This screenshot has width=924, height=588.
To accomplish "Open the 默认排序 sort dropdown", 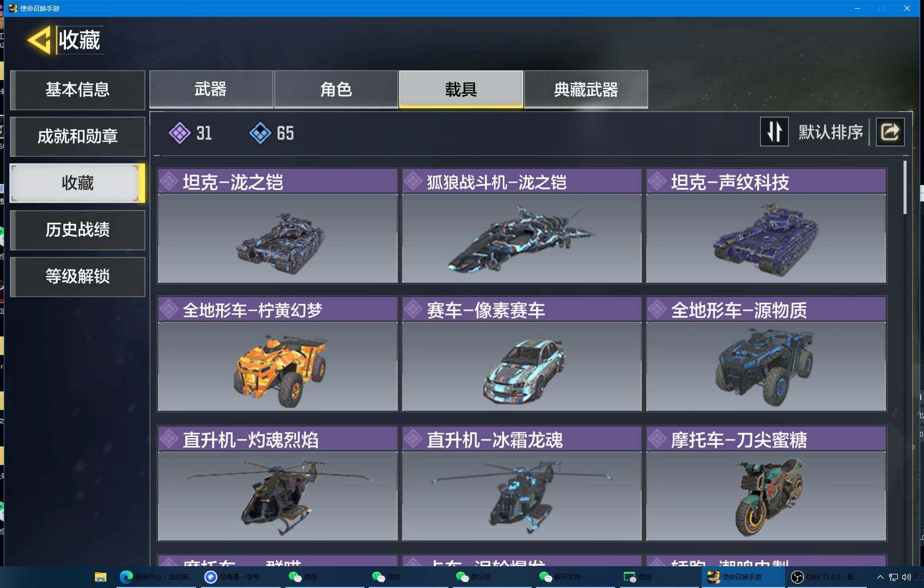I will (830, 132).
